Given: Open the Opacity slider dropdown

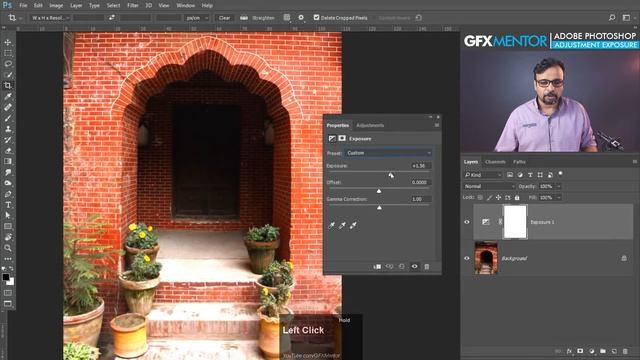Looking at the screenshot, I should pyautogui.click(x=558, y=186).
